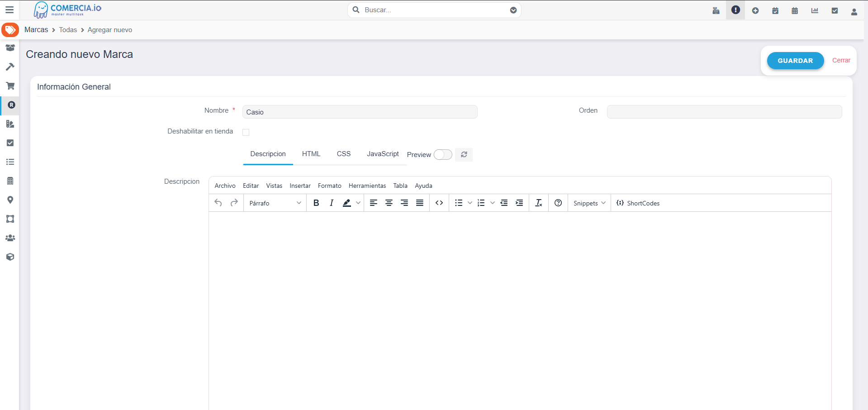868x410 pixels.
Task: Redo the editor action
Action: [234, 203]
